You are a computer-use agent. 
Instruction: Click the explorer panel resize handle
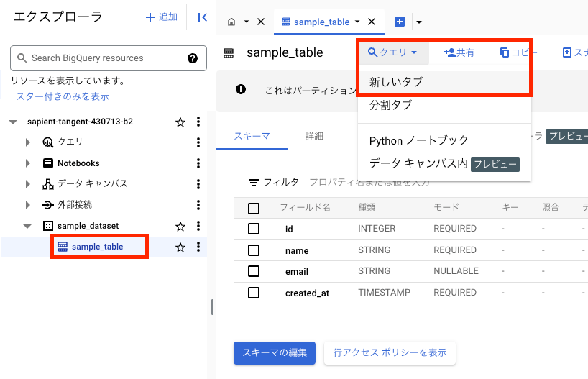pyautogui.click(x=212, y=307)
